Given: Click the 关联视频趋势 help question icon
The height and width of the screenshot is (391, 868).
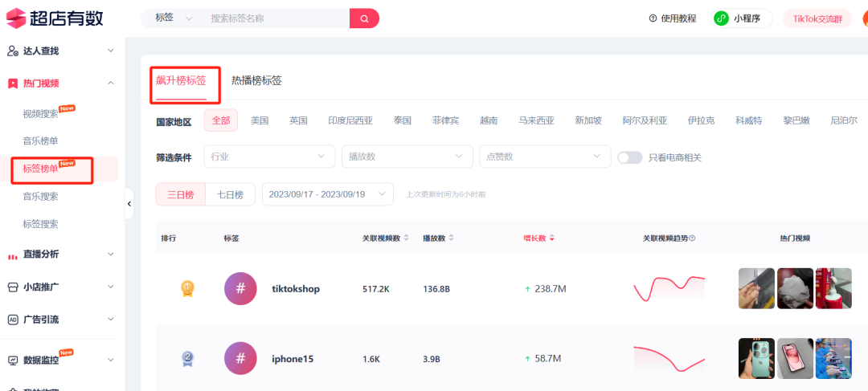Looking at the screenshot, I should pos(693,238).
